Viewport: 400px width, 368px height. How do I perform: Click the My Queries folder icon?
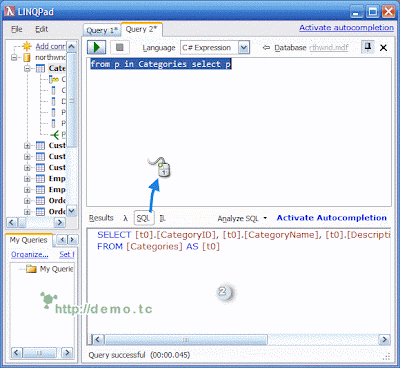click(x=31, y=269)
